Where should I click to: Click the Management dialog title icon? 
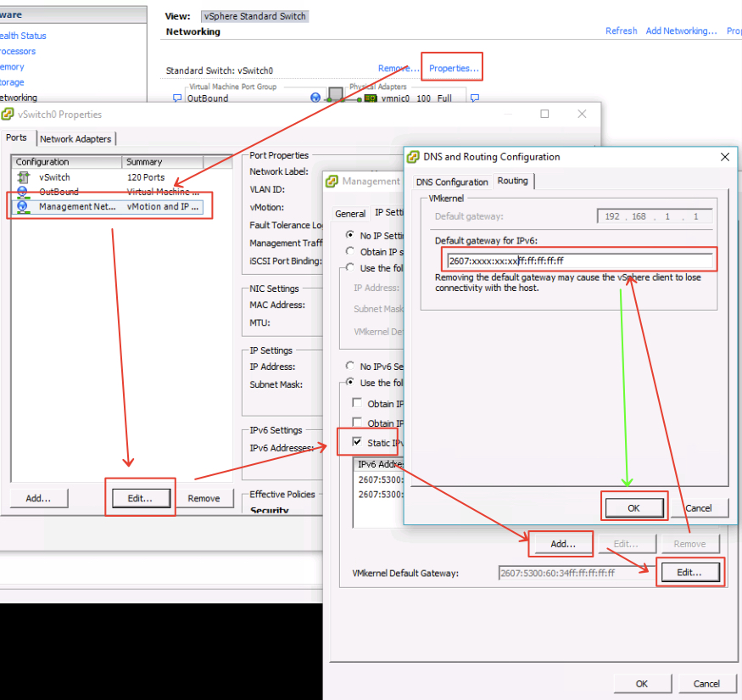332,182
